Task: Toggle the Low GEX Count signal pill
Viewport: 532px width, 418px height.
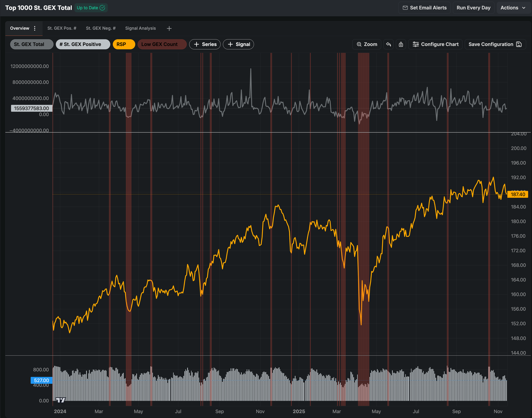Action: click(x=162, y=44)
